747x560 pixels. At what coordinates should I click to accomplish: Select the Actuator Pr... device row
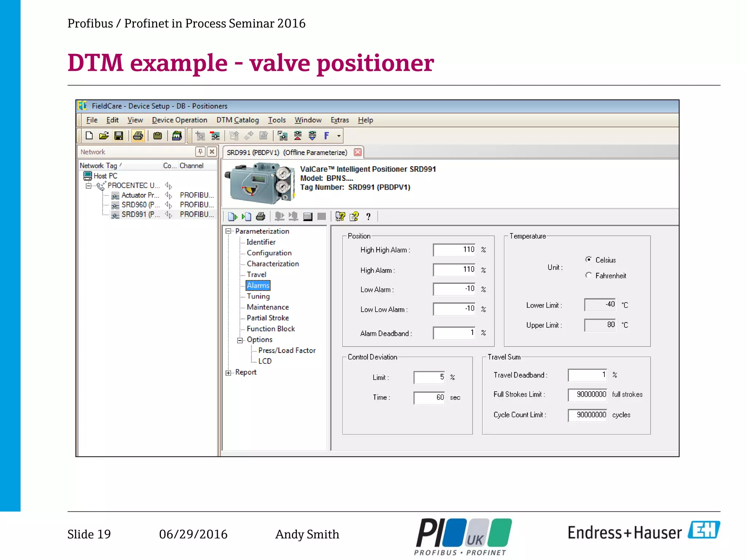[x=140, y=195]
